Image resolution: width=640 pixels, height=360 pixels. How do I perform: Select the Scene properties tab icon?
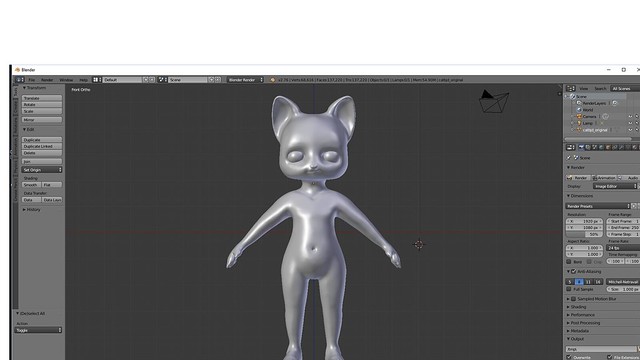coord(595,147)
